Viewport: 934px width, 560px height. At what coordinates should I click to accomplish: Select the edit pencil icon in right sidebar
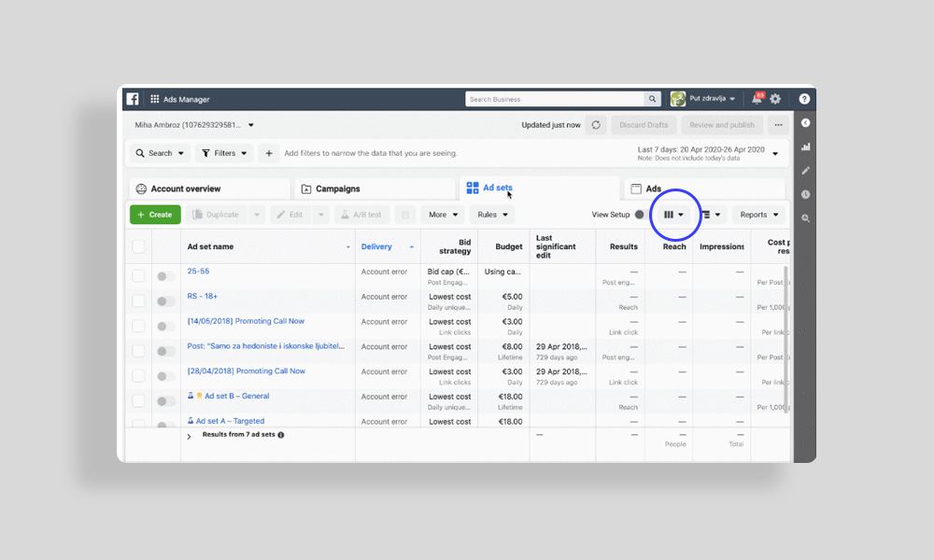coord(805,170)
